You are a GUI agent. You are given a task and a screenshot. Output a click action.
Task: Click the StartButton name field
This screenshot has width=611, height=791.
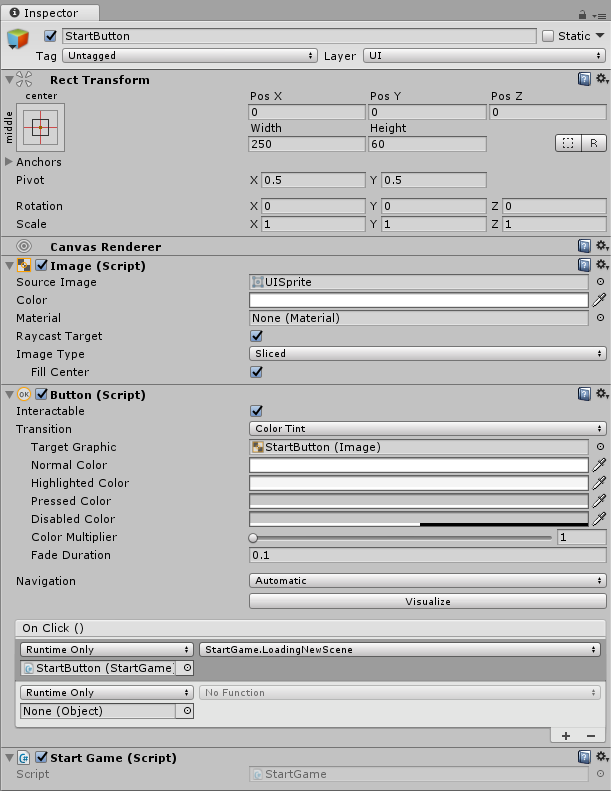[x=299, y=36]
